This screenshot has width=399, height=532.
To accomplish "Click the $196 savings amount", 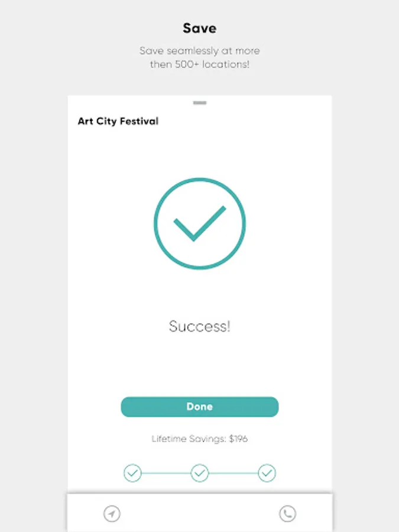I will 238,439.
